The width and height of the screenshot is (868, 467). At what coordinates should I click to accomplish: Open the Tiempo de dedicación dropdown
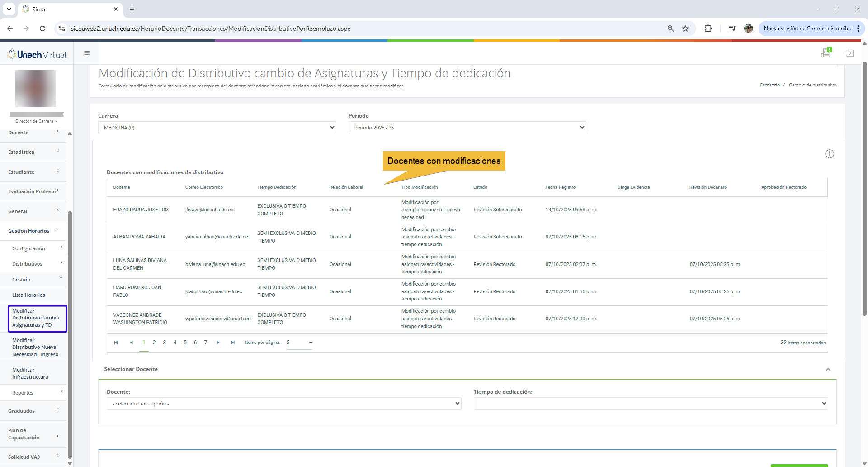click(651, 404)
